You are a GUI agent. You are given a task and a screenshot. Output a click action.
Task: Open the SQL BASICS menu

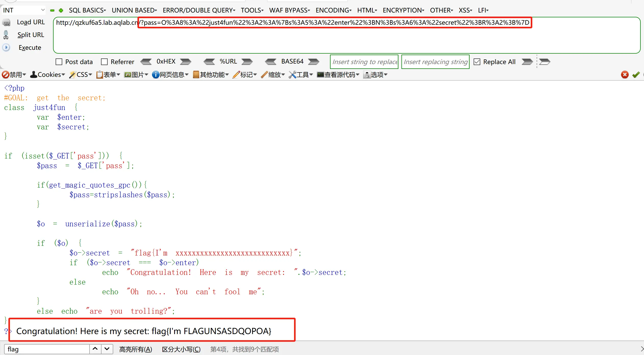[87, 10]
